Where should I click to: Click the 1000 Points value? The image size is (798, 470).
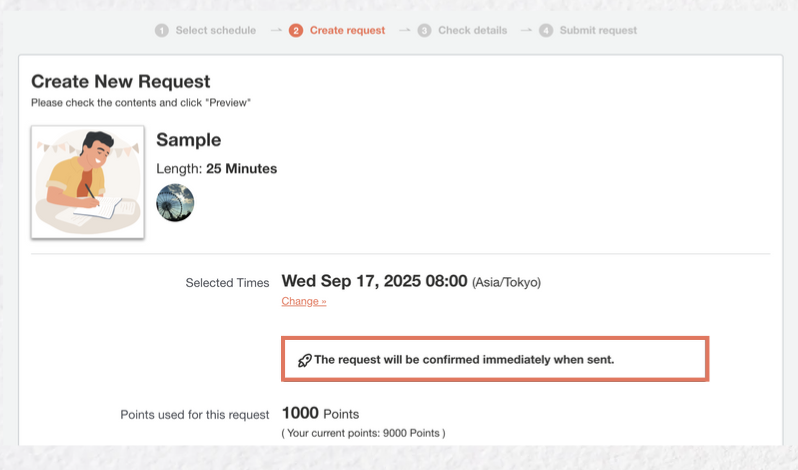point(321,414)
